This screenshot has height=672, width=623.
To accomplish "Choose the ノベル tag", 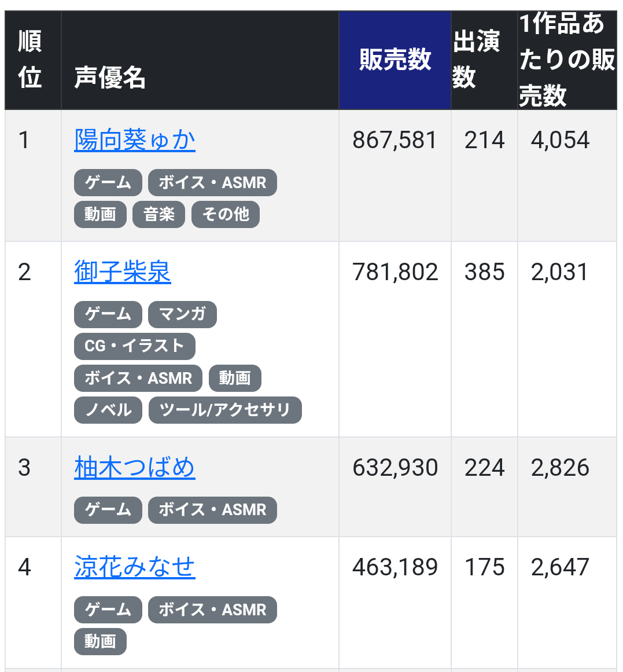I will [108, 410].
